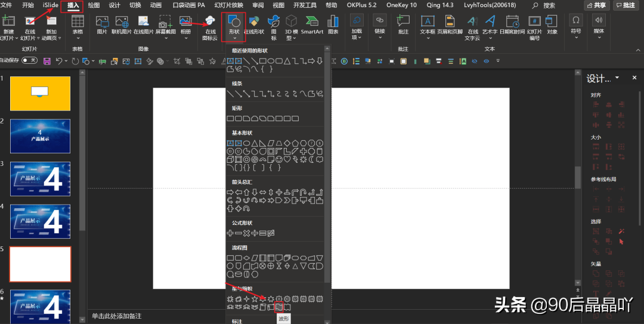
Task: Select the 文本框 text box tool
Action: pos(427,26)
